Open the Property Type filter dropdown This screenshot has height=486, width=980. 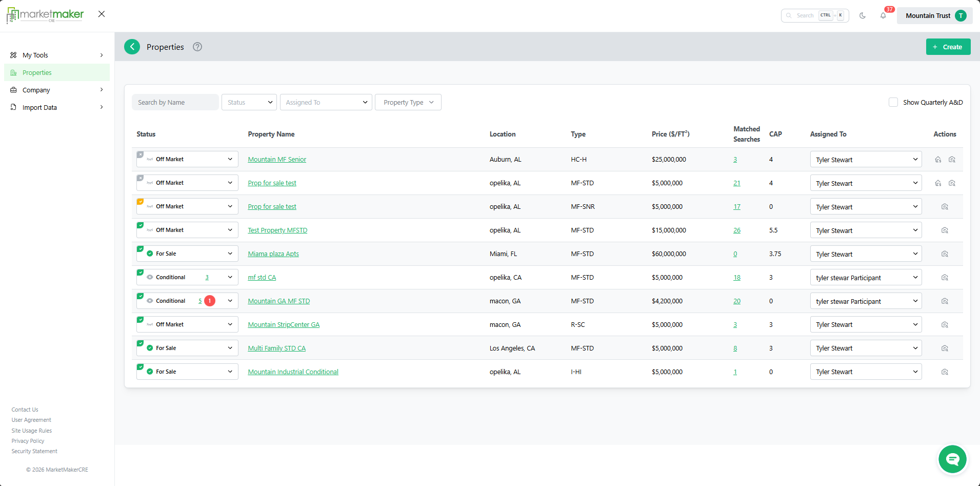(408, 102)
